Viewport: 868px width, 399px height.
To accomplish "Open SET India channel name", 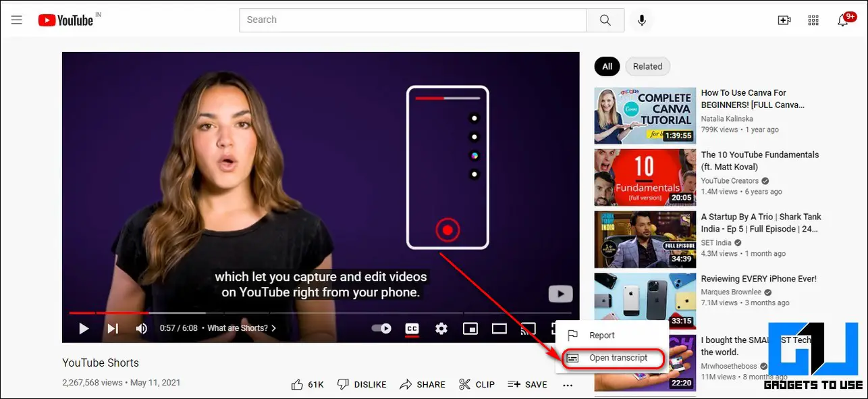I will 717,243.
